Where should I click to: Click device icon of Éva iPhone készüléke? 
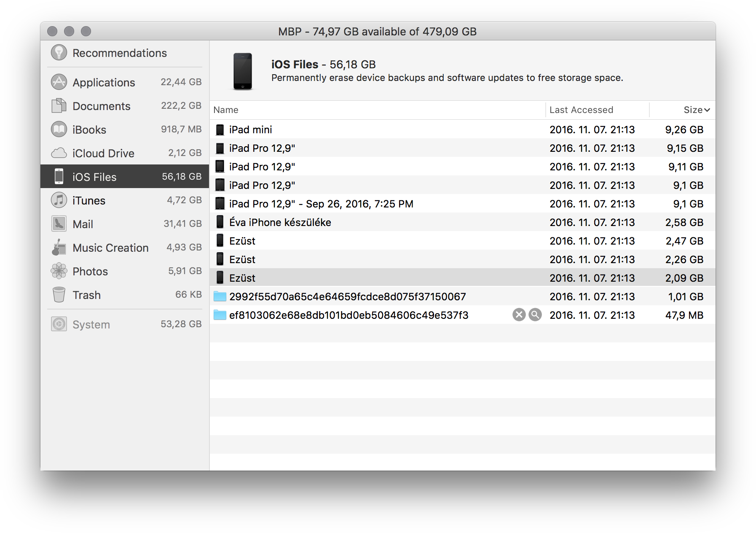(220, 222)
